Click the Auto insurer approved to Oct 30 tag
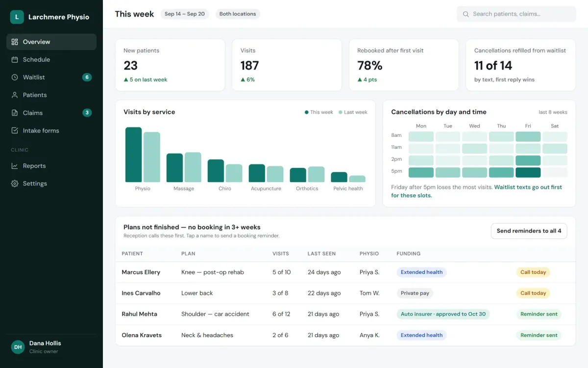 click(x=443, y=314)
